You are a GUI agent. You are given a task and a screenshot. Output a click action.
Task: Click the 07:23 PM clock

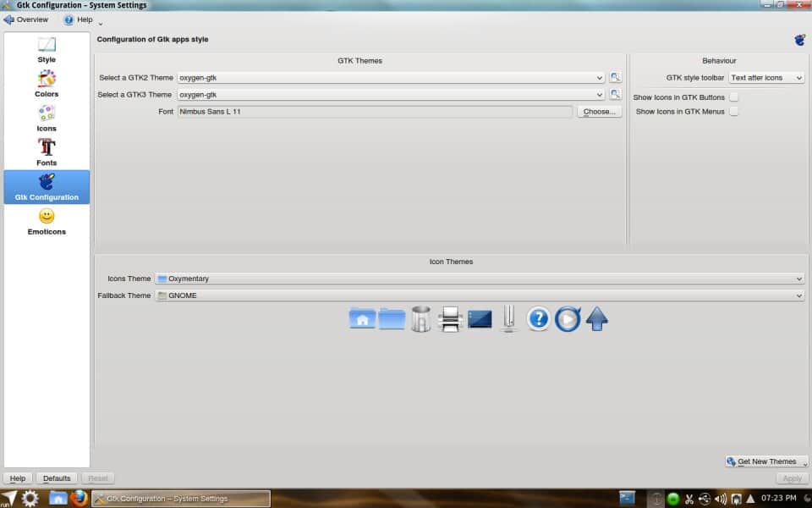tap(778, 498)
